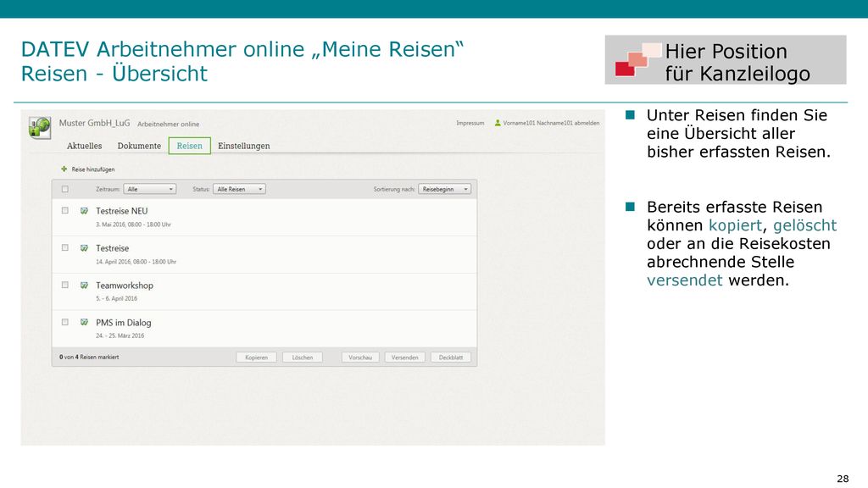Open the Zeitraum dropdown showing Alle
Image resolution: width=868 pixels, height=488 pixels.
pos(149,189)
